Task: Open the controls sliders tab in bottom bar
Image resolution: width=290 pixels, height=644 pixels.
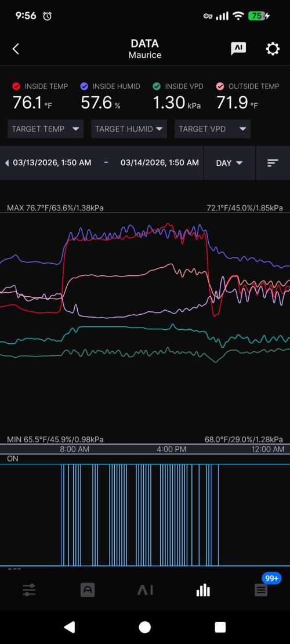Action: pyautogui.click(x=29, y=591)
